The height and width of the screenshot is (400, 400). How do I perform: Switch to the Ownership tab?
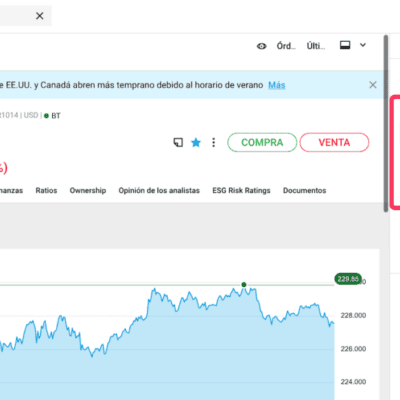tap(88, 191)
